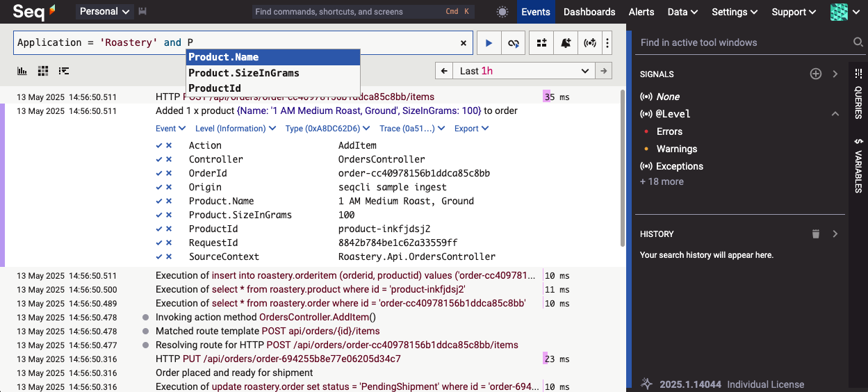Click the sparkle icon near version number
This screenshot has height=392, width=868.
pyautogui.click(x=647, y=384)
